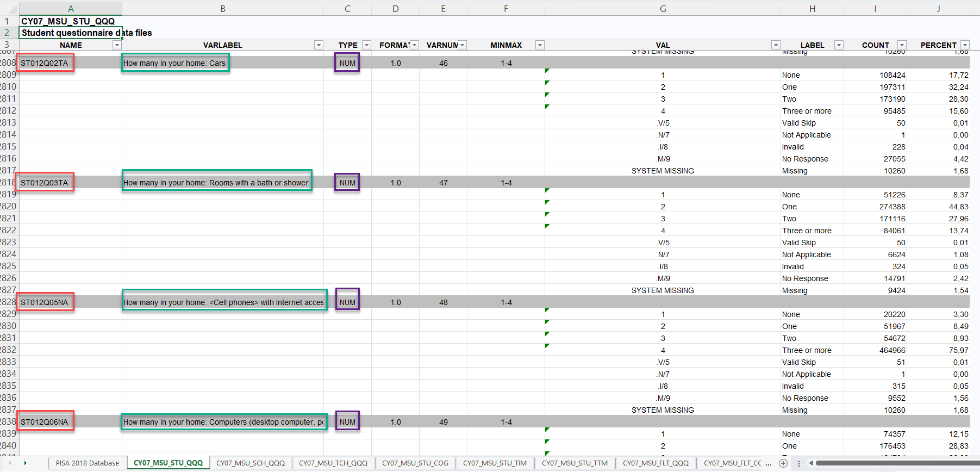Image resolution: width=980 pixels, height=472 pixels.
Task: Open the PERCENT filter dropdown
Action: pyautogui.click(x=965, y=45)
